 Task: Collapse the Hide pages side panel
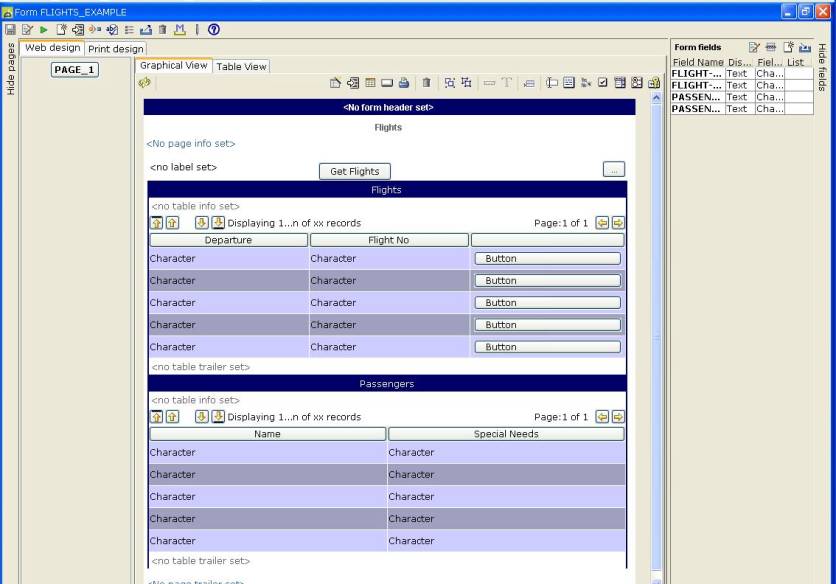[11, 69]
